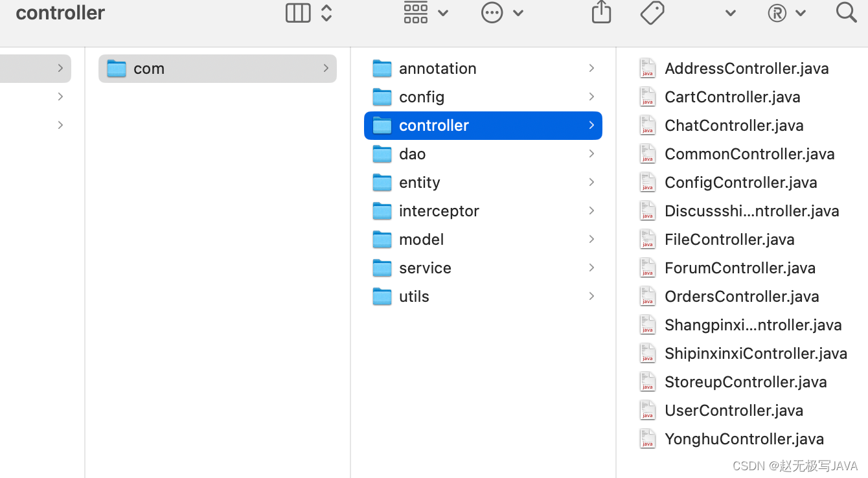
Task: Open the group-by grid icon
Action: (416, 12)
